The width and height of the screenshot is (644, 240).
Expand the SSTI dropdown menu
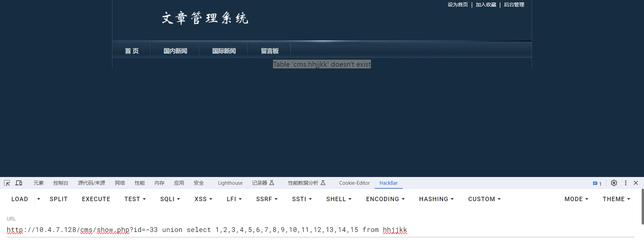point(302,199)
